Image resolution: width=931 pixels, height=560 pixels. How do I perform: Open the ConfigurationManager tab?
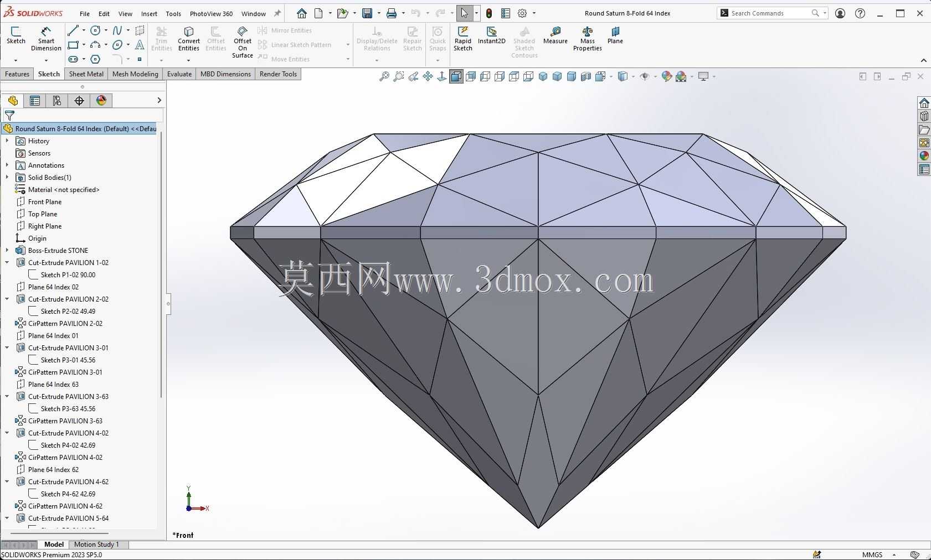point(56,100)
